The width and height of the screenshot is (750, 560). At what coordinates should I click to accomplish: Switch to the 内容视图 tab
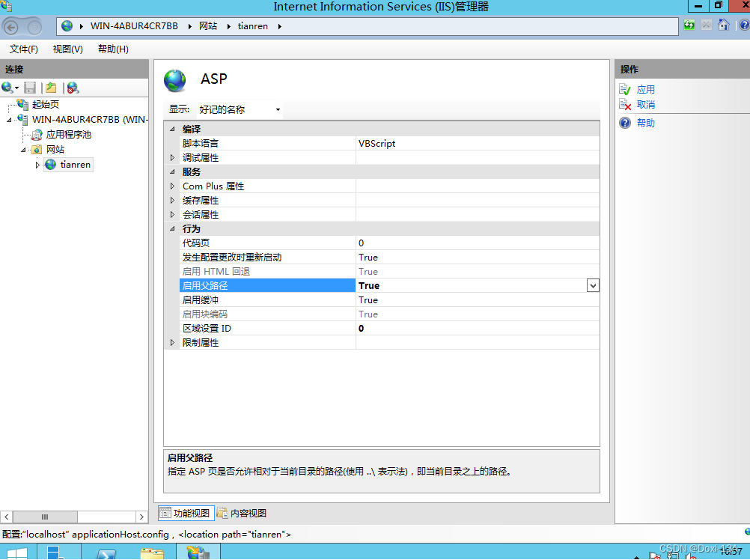pyautogui.click(x=242, y=513)
